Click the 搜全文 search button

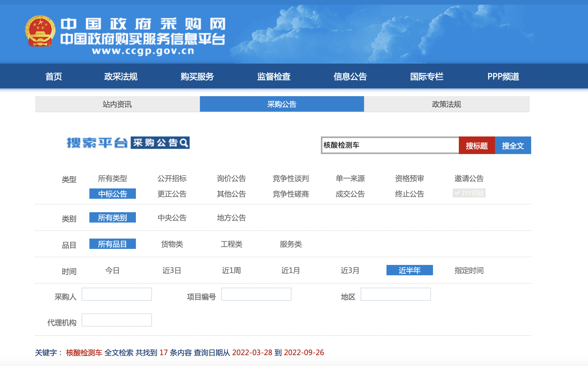click(513, 146)
